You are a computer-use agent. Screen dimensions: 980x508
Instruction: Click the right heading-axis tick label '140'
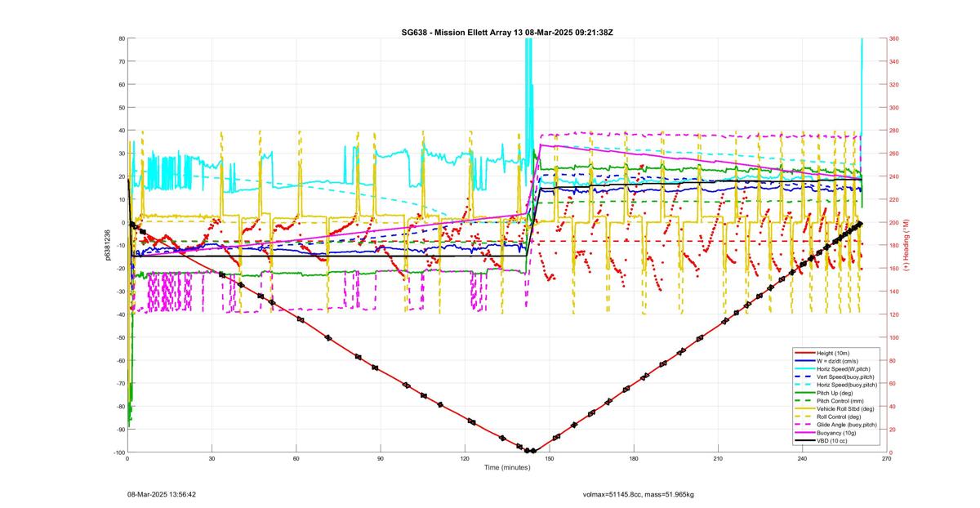(x=894, y=292)
